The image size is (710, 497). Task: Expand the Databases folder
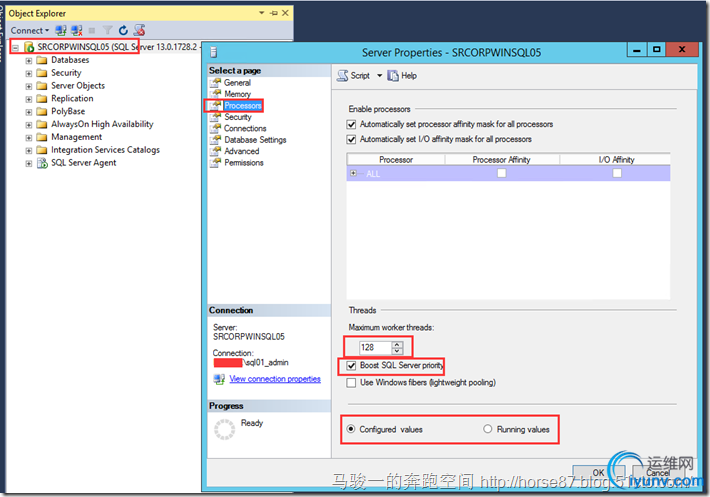29,60
